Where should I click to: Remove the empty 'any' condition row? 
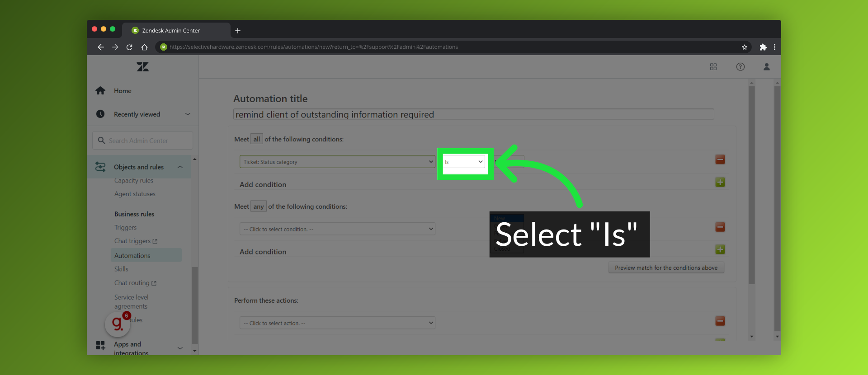coord(720,227)
